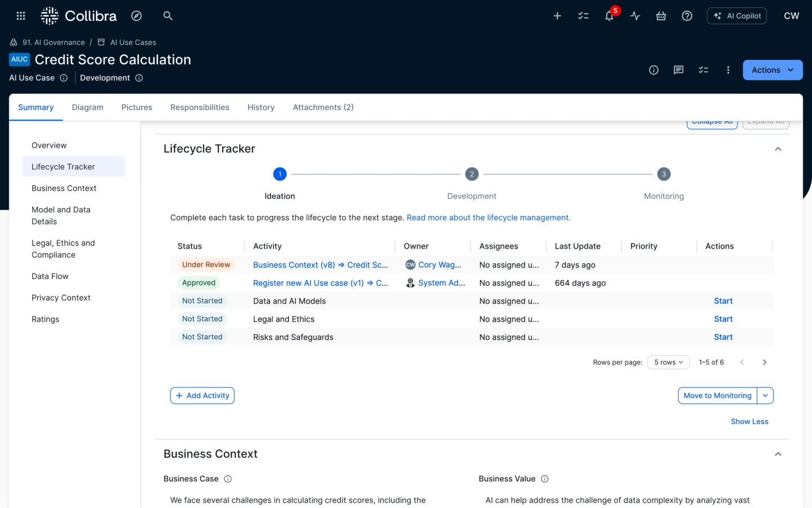
Task: Open comments icon beside Actions button
Action: coord(678,70)
